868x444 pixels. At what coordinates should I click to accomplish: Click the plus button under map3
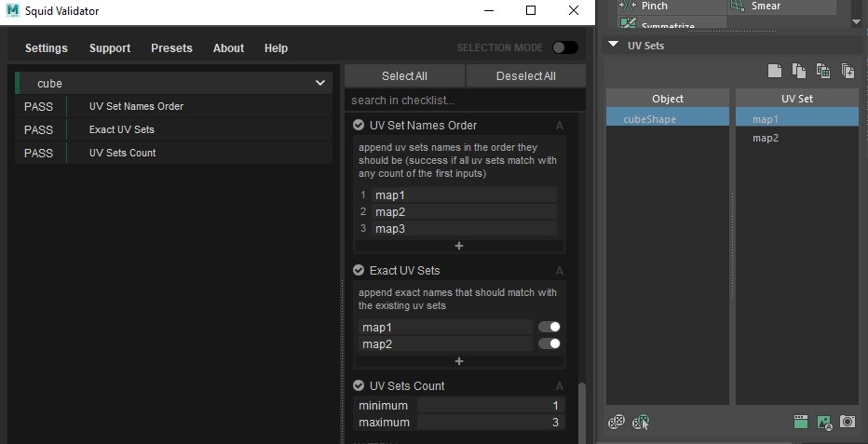(459, 246)
